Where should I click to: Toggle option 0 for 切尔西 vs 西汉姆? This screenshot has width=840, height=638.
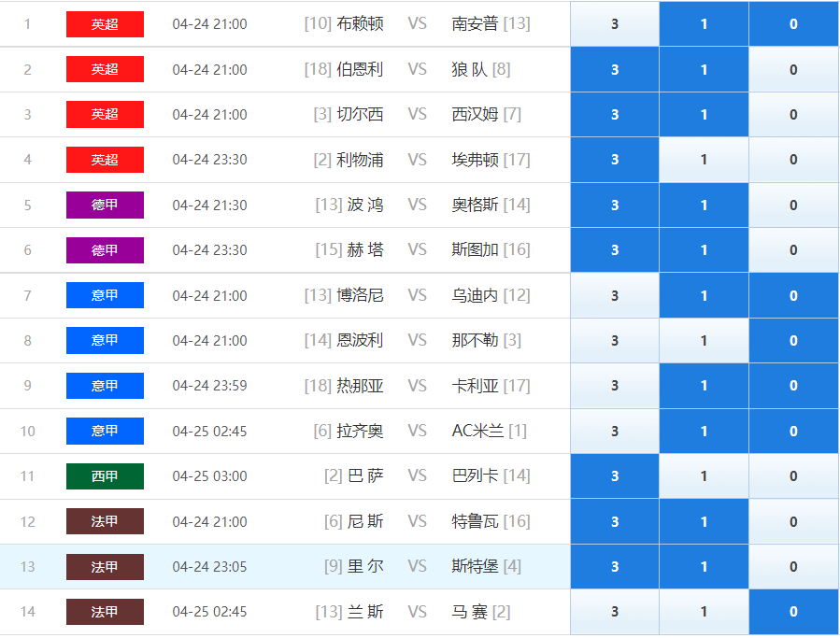(x=793, y=114)
